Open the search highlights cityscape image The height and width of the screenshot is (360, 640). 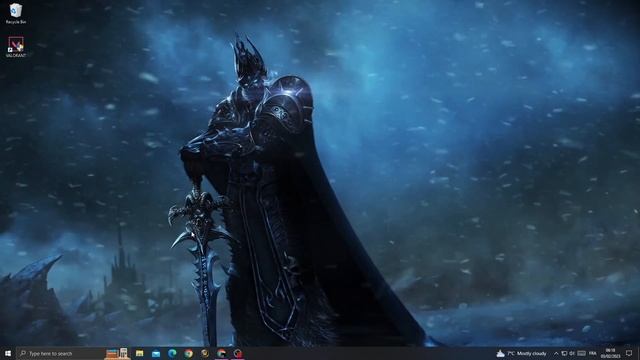coord(117,353)
